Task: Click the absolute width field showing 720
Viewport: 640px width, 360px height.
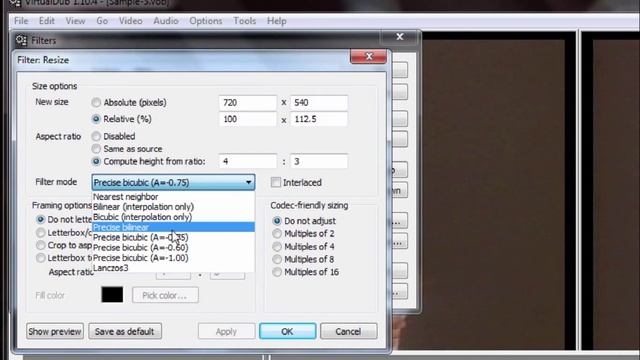Action: (248, 102)
